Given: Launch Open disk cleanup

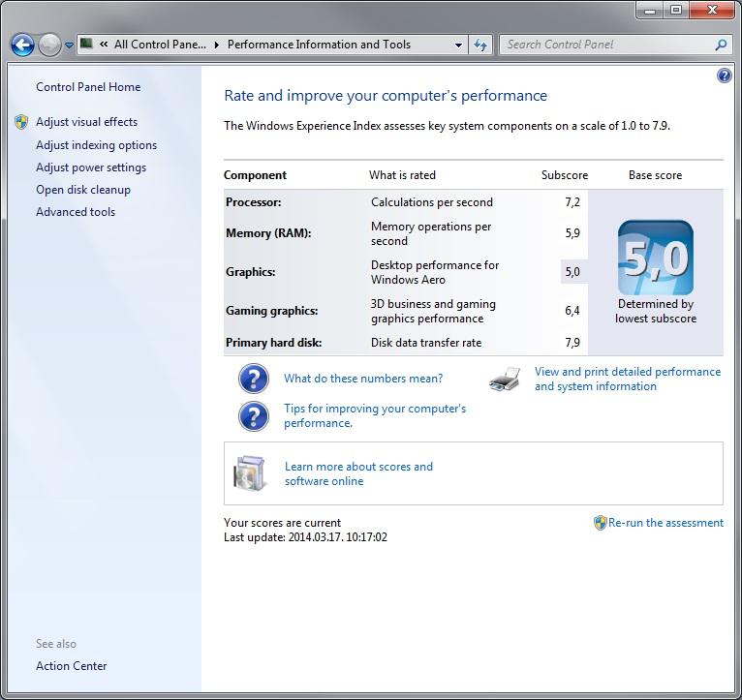Looking at the screenshot, I should pyautogui.click(x=83, y=190).
